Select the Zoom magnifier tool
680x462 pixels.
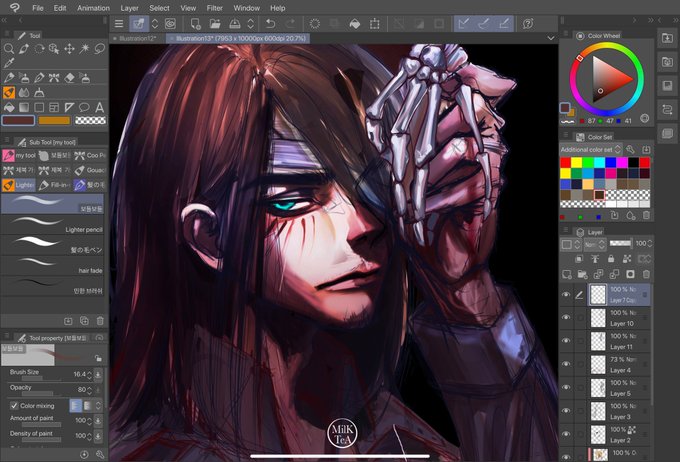point(9,49)
